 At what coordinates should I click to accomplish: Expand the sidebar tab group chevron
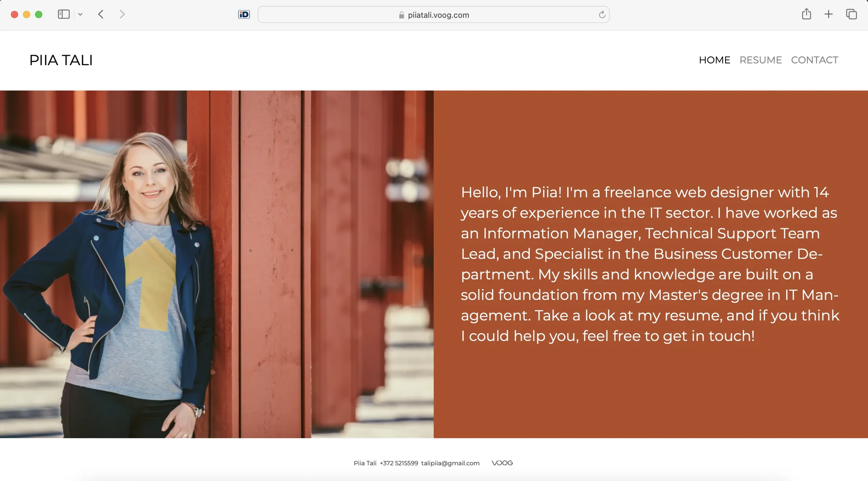pyautogui.click(x=80, y=14)
